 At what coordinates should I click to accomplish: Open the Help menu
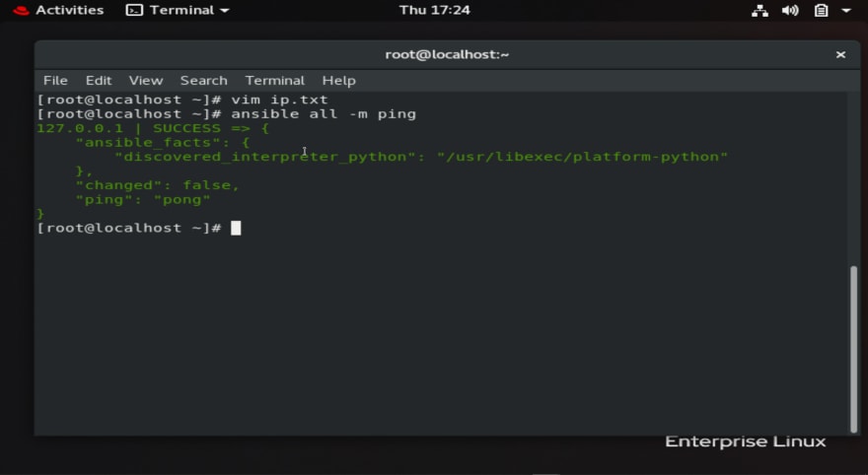(x=338, y=81)
